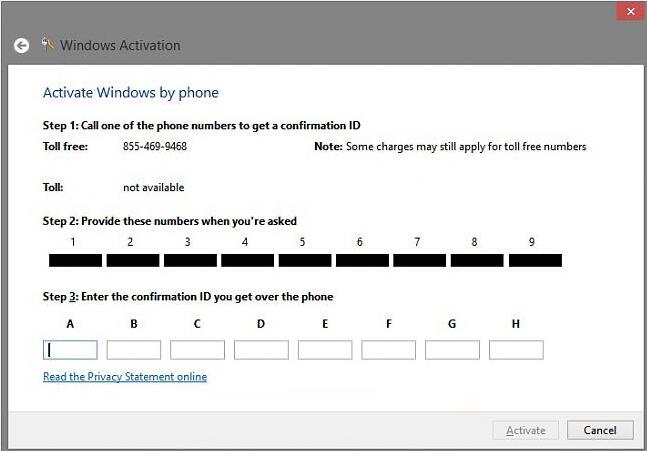This screenshot has width=647, height=451.
Task: Open Read the Privacy Statement online link
Action: tap(125, 377)
